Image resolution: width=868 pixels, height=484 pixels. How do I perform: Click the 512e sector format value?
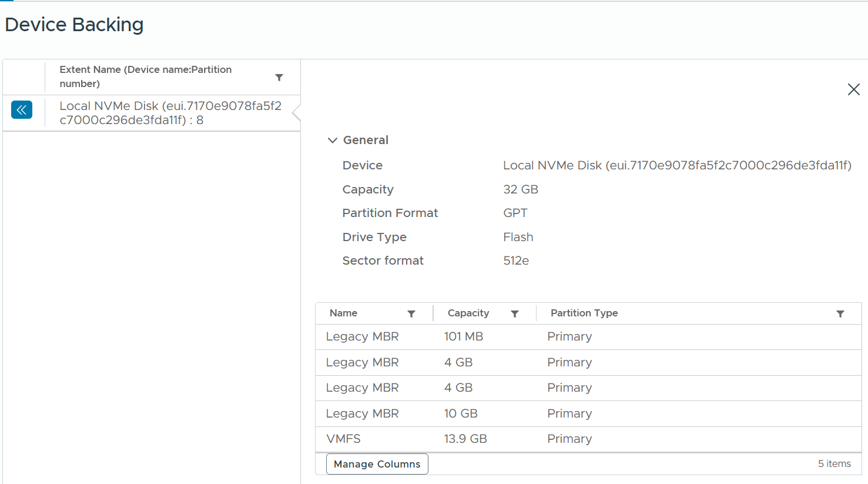(516, 261)
